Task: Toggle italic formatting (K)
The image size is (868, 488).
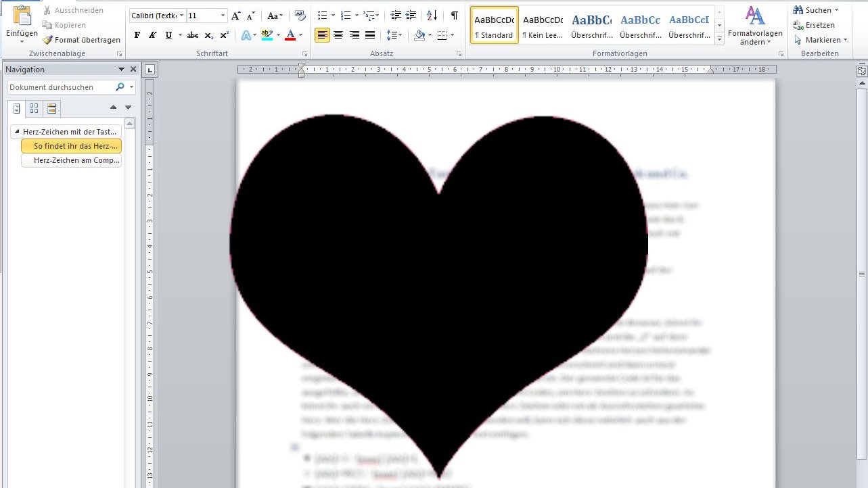Action: 153,35
